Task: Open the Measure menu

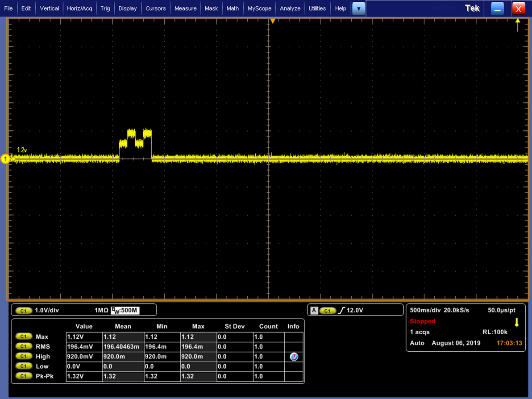Action: 185,8
